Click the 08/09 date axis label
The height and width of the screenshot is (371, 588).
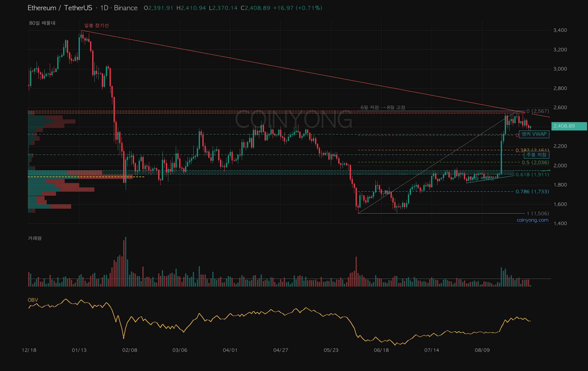click(x=482, y=350)
